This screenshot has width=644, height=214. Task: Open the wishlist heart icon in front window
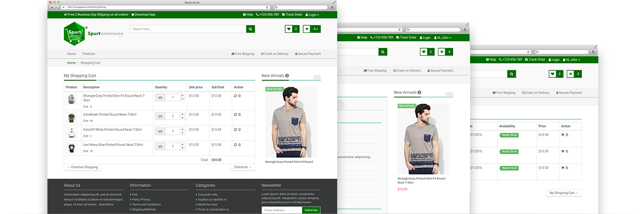click(289, 29)
